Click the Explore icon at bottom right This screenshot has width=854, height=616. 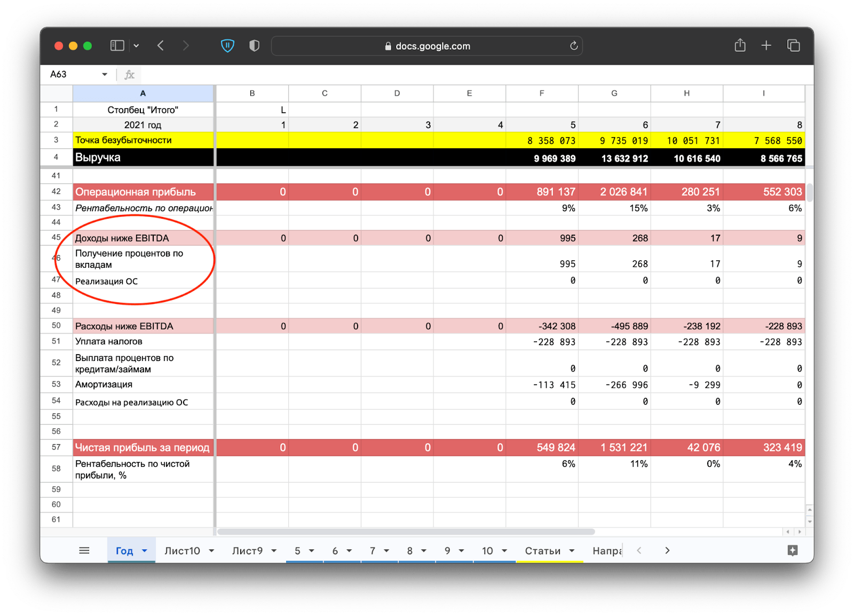tap(793, 550)
